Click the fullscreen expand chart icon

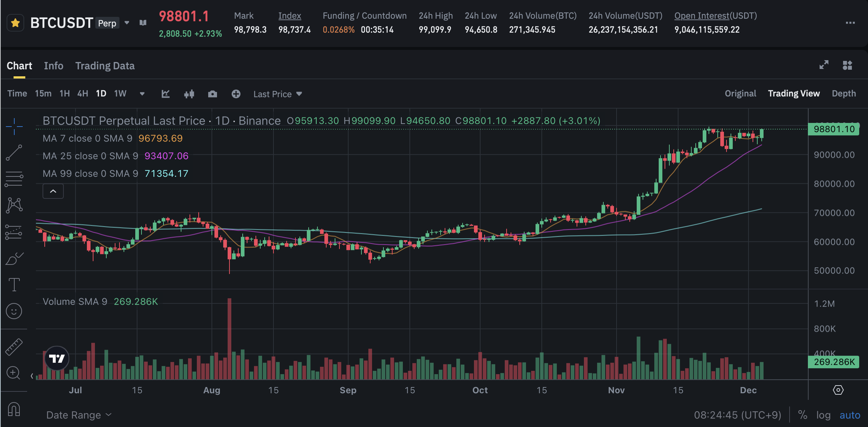point(824,65)
